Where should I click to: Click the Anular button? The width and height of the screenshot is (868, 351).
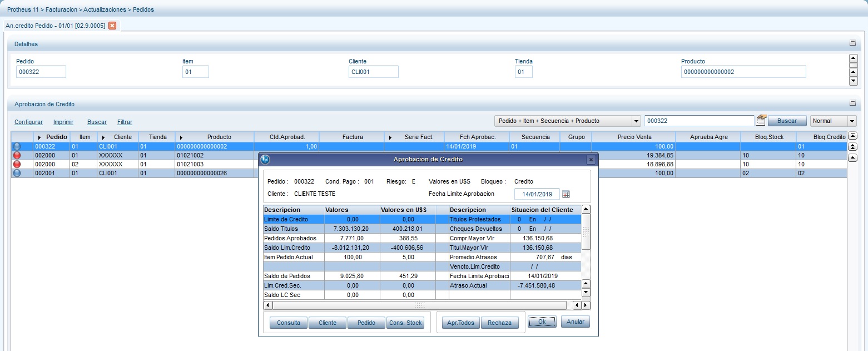(x=576, y=322)
